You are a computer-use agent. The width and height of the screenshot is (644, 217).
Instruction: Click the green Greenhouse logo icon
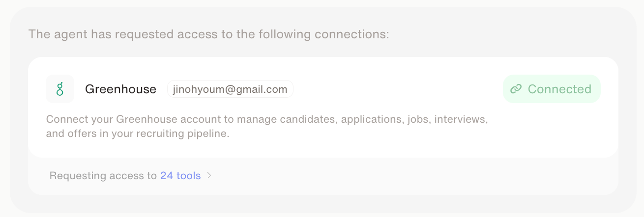click(60, 89)
